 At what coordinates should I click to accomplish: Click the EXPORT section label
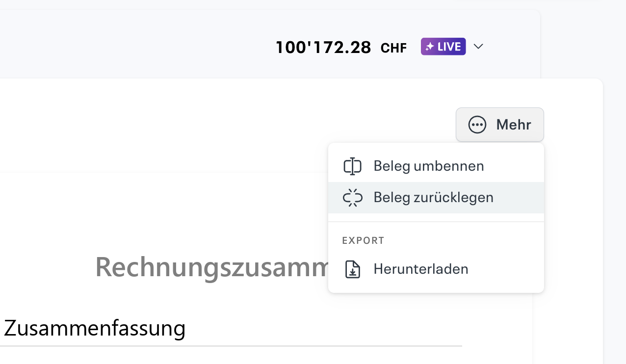[x=363, y=240]
